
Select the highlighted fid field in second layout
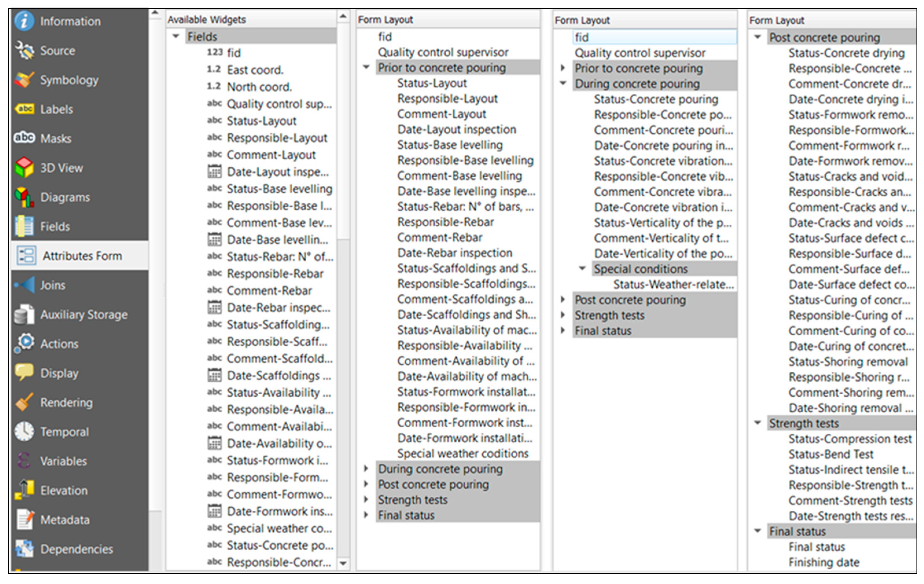pos(655,37)
